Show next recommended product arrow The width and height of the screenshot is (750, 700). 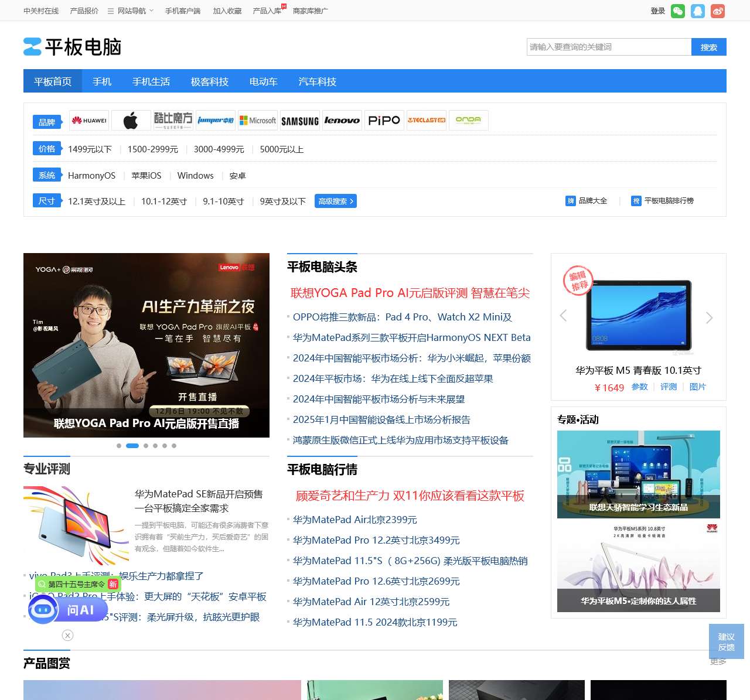tap(710, 317)
